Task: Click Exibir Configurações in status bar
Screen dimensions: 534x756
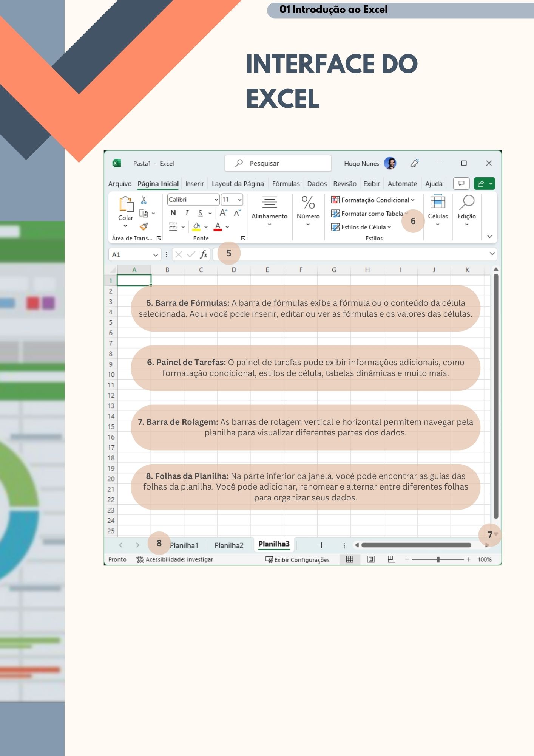Action: coord(298,560)
